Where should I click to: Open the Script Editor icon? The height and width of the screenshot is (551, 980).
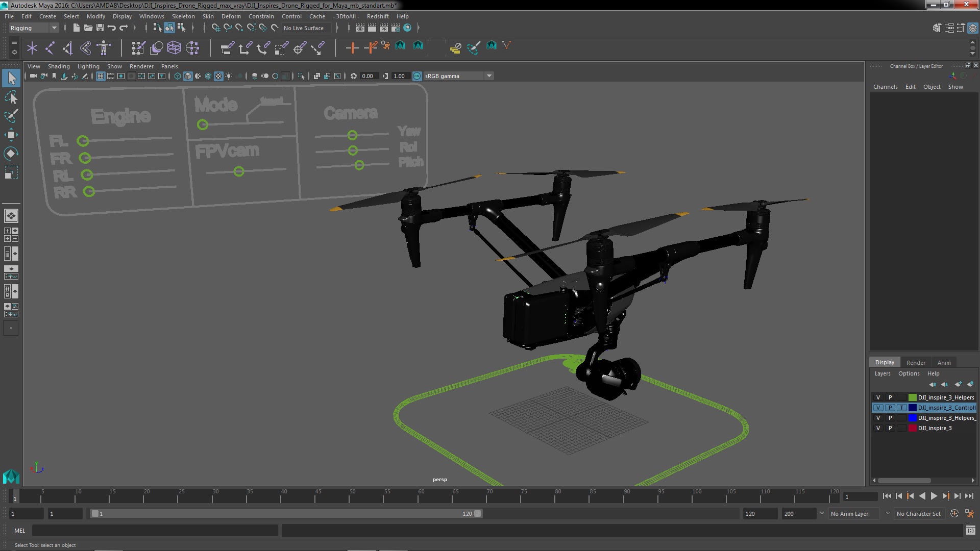pyautogui.click(x=970, y=531)
